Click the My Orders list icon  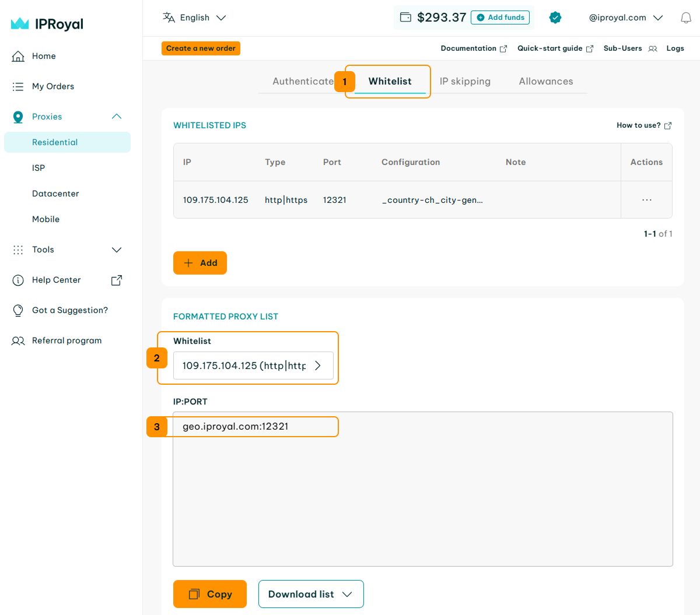pos(18,86)
